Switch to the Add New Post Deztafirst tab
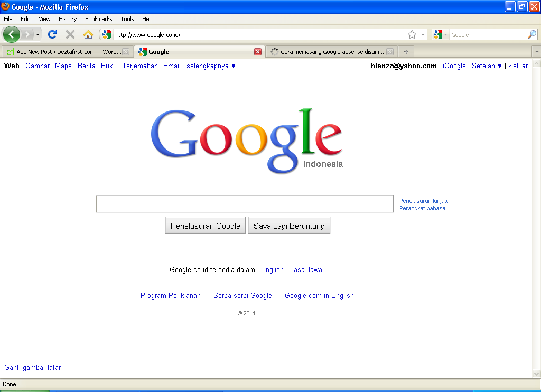Screen dimensions: 541x392 (x=68, y=52)
